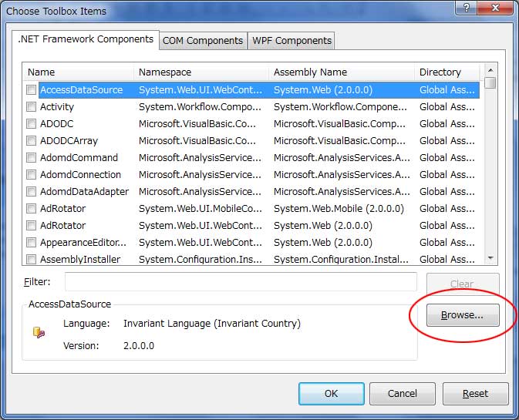Select the ADODC row name
Screen dimensions: 519x420
56,123
